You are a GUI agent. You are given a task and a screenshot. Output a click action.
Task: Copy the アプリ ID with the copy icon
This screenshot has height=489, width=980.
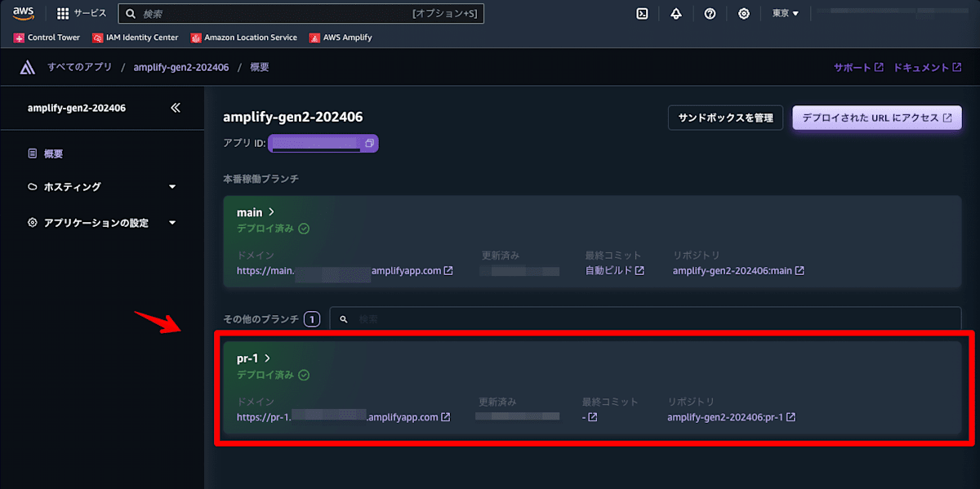[369, 144]
